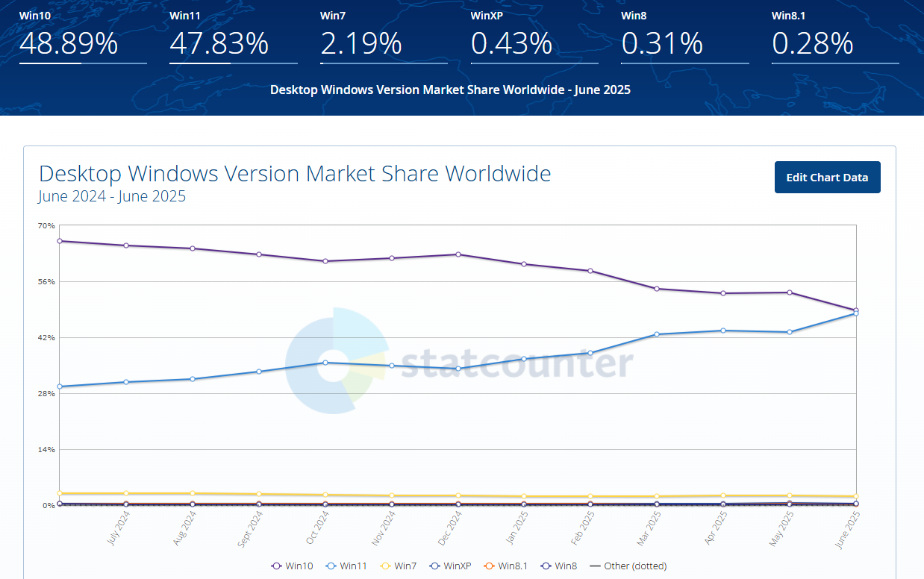Click the progress bar under Win11 47.83%
This screenshot has height=579, width=924.
pos(233,63)
